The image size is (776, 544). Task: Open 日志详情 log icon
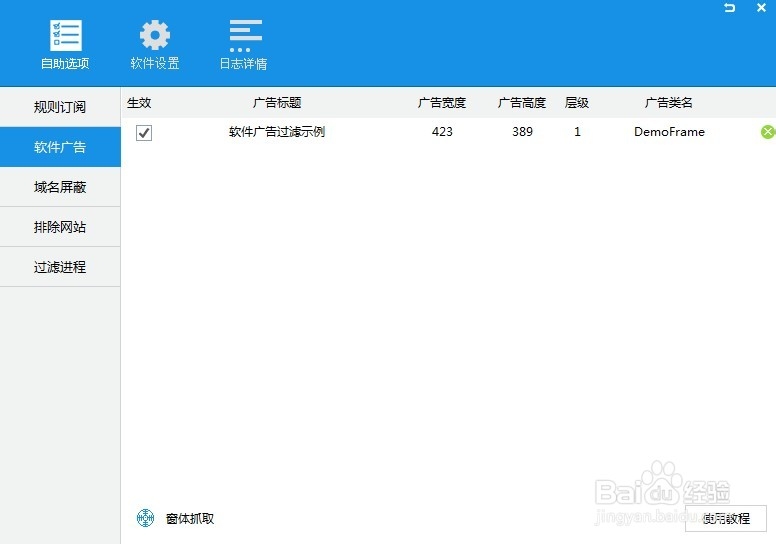click(x=245, y=36)
